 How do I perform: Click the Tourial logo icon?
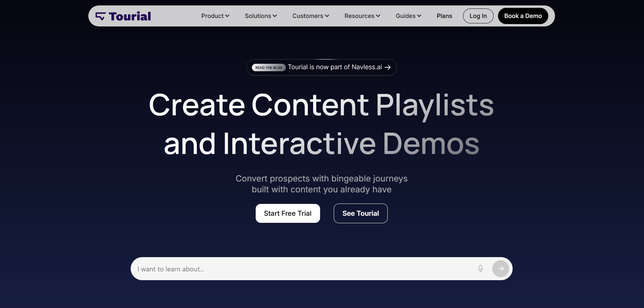tap(100, 16)
